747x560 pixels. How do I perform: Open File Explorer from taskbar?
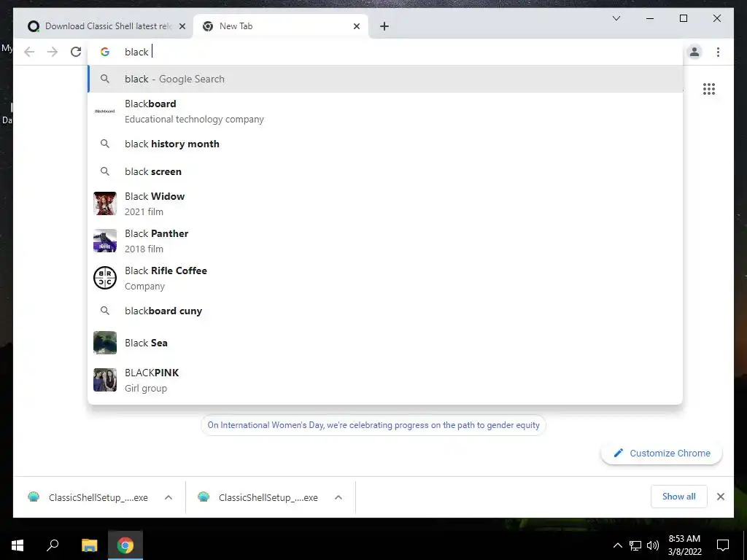coord(89,545)
